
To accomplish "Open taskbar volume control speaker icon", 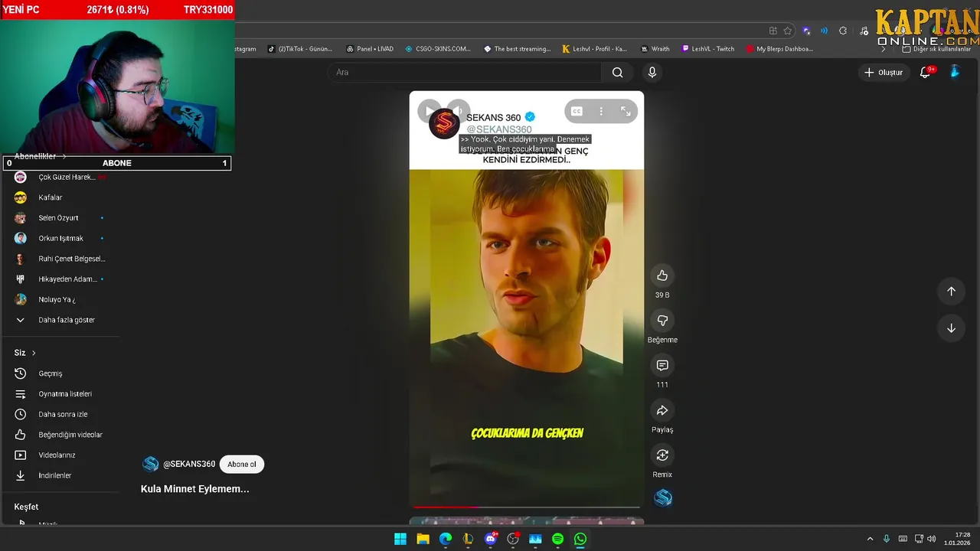I will [931, 539].
